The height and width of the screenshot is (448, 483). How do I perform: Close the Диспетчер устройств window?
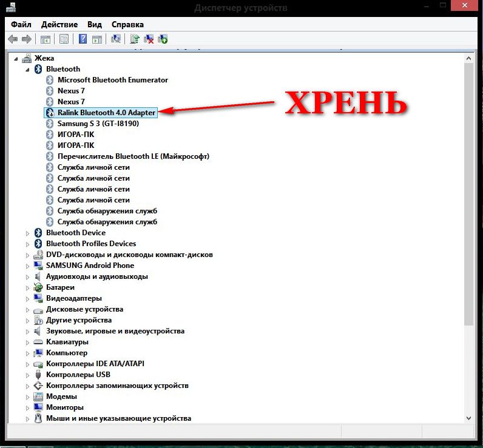(x=465, y=5)
